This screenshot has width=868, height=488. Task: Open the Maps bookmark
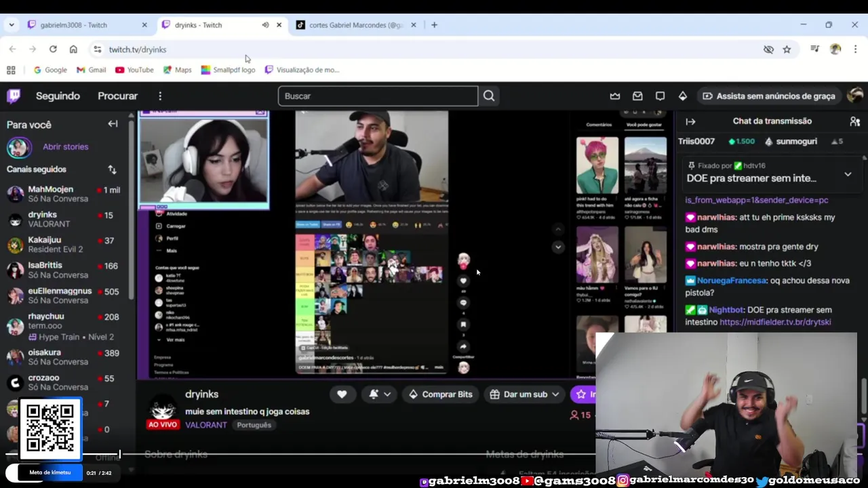click(177, 70)
